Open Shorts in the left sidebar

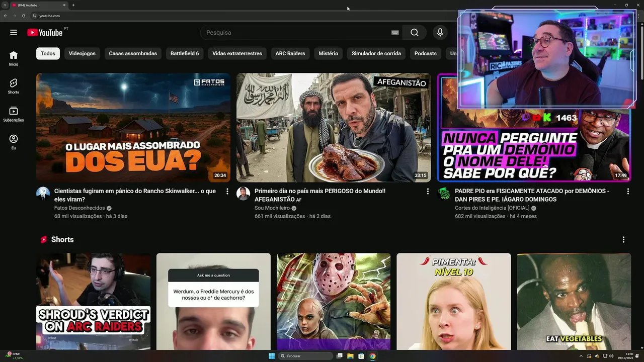click(x=14, y=86)
